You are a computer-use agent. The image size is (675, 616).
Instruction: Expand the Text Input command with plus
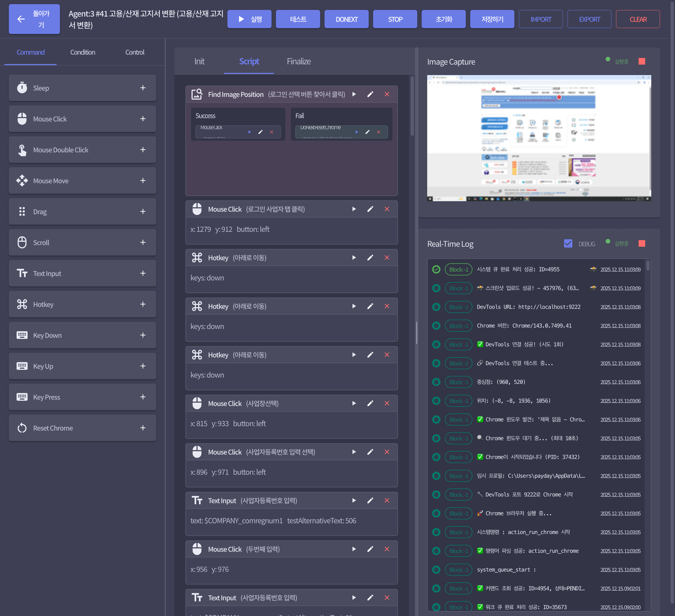143,274
